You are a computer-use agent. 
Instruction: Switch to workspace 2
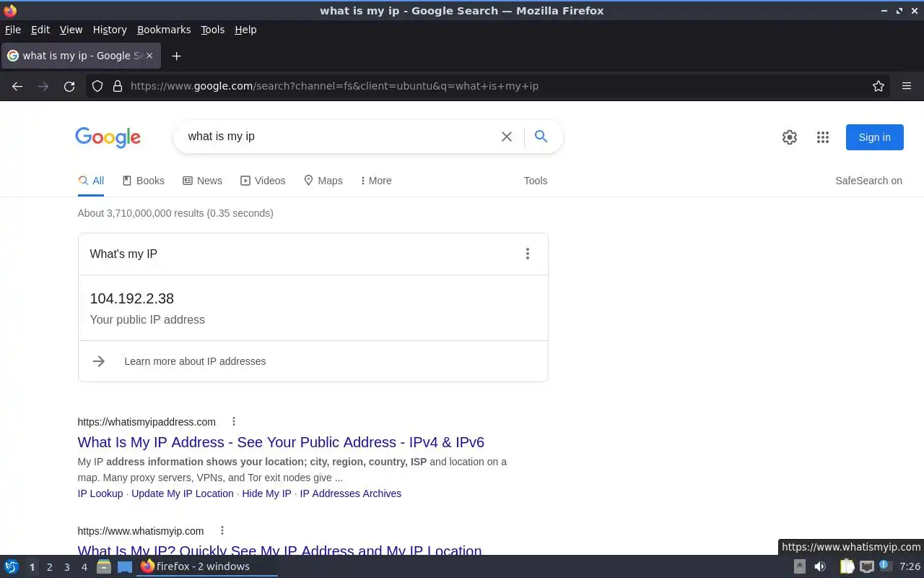(x=49, y=567)
